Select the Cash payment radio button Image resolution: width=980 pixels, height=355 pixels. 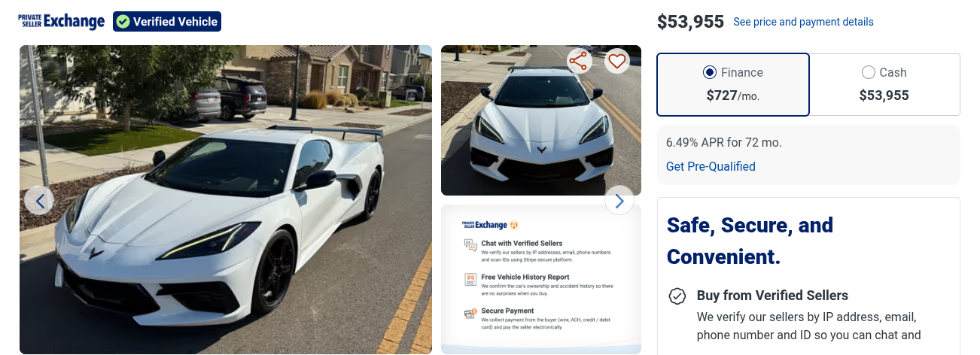(x=869, y=72)
